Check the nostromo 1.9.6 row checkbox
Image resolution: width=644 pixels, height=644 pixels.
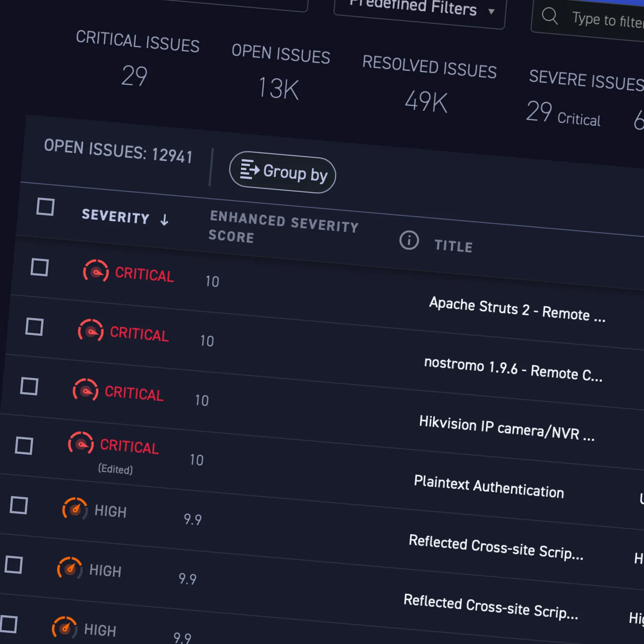click(x=34, y=327)
